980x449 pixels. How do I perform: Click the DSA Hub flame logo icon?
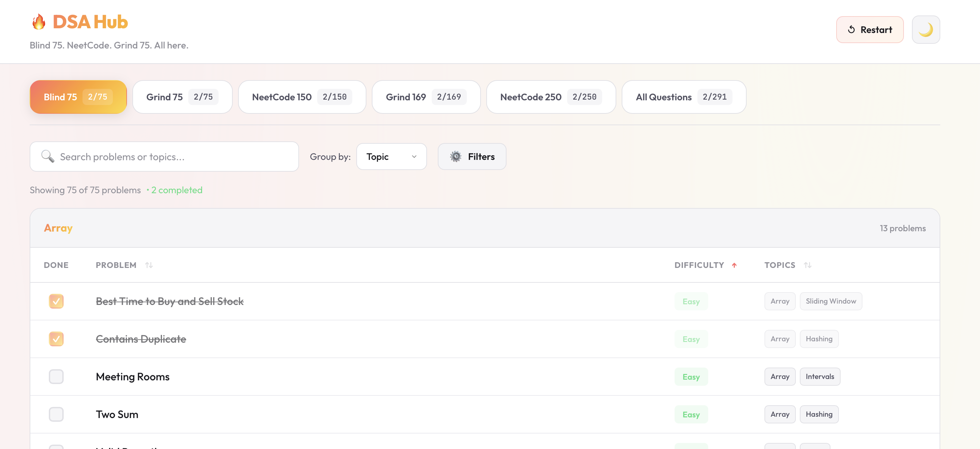pos(38,22)
